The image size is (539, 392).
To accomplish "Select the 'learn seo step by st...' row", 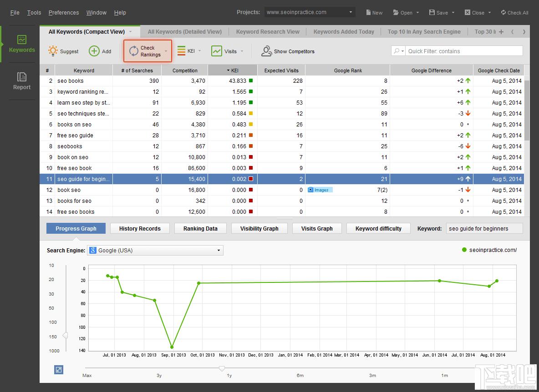I will (282, 103).
